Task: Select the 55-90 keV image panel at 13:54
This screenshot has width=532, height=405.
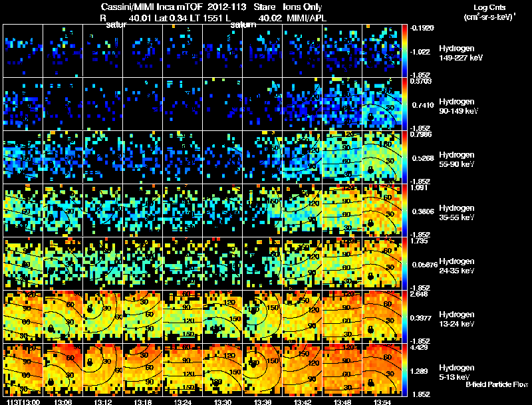Action: (x=382, y=157)
